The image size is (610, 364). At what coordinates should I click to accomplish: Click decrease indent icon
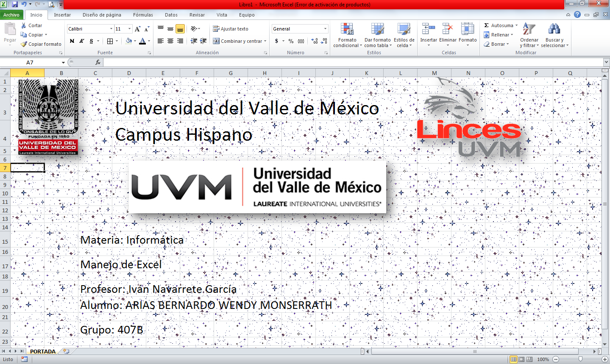pos(194,41)
